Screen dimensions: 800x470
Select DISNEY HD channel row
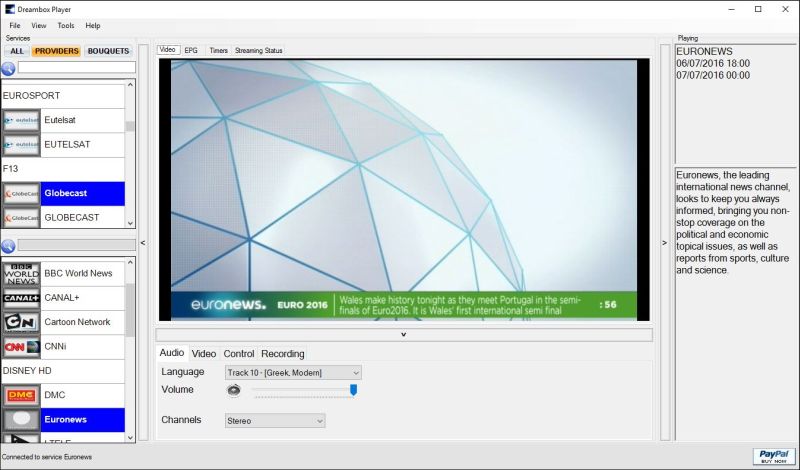pos(63,371)
